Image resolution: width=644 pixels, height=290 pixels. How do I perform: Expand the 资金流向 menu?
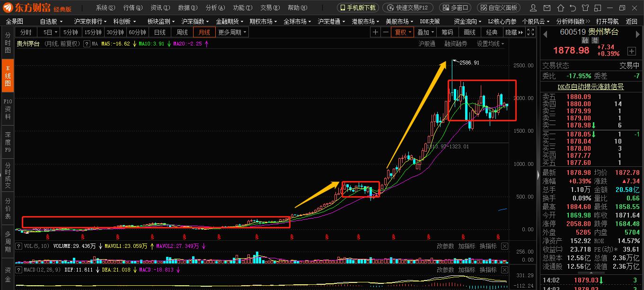(468, 21)
